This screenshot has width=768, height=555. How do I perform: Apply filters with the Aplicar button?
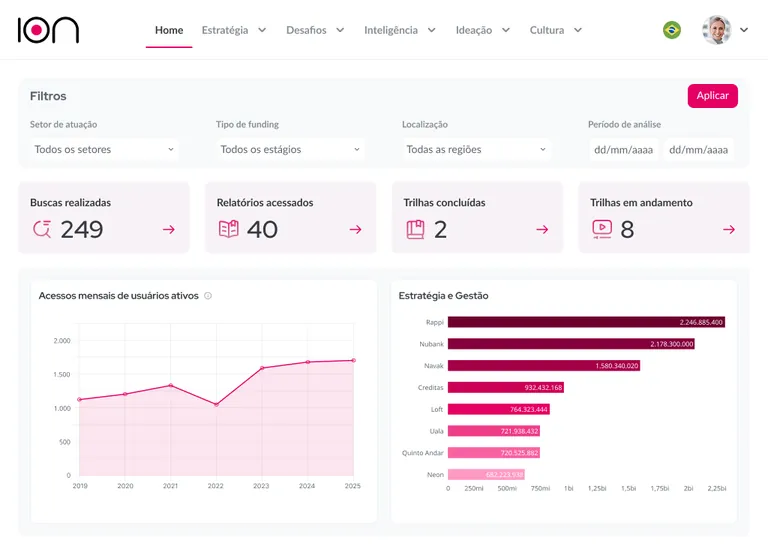pos(713,96)
